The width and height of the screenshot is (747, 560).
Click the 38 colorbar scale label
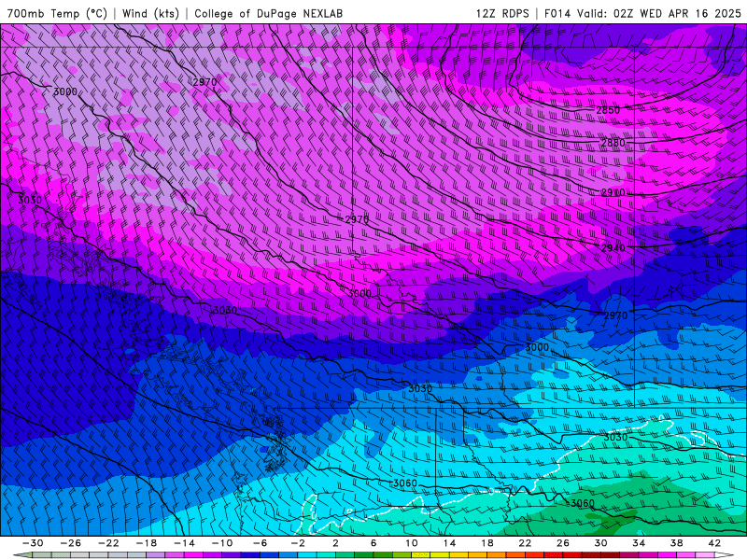[x=677, y=543]
